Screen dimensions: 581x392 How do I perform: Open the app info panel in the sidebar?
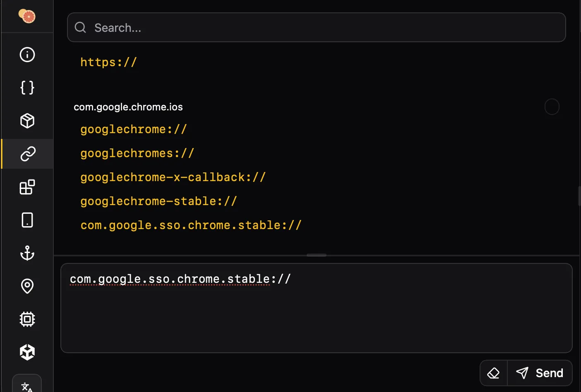(x=27, y=54)
